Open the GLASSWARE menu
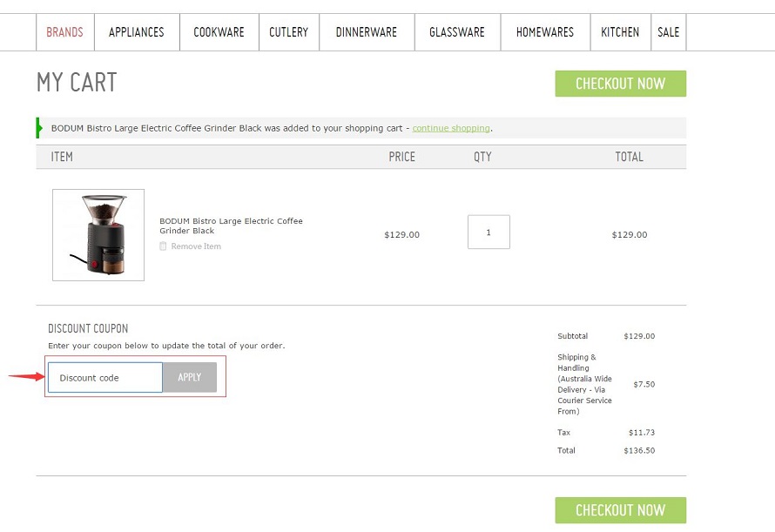The image size is (775, 532). tap(456, 32)
